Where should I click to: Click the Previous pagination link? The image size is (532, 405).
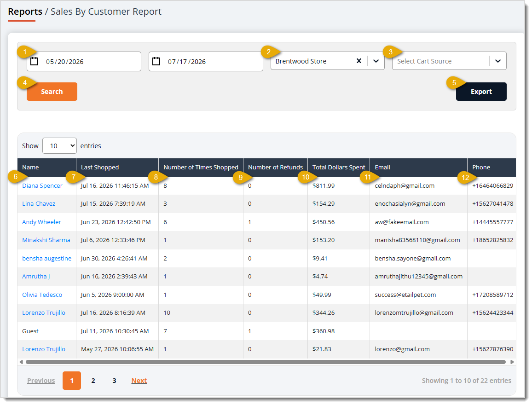tap(41, 381)
